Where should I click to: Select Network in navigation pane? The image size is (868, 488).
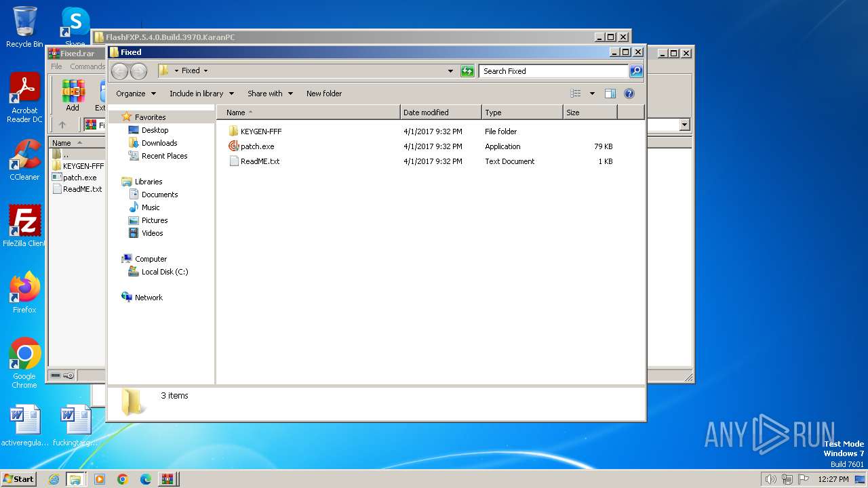click(x=149, y=298)
